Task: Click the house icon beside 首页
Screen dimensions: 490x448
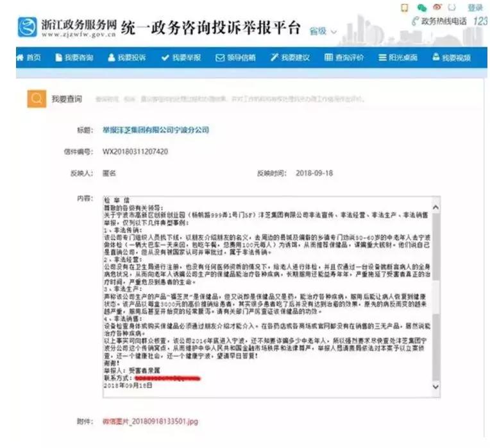Action: (x=20, y=57)
